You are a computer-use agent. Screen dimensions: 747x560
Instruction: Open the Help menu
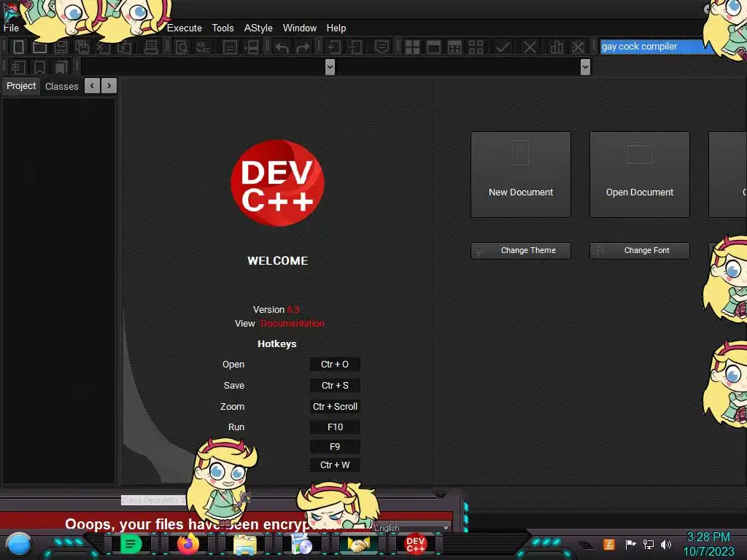click(x=336, y=28)
